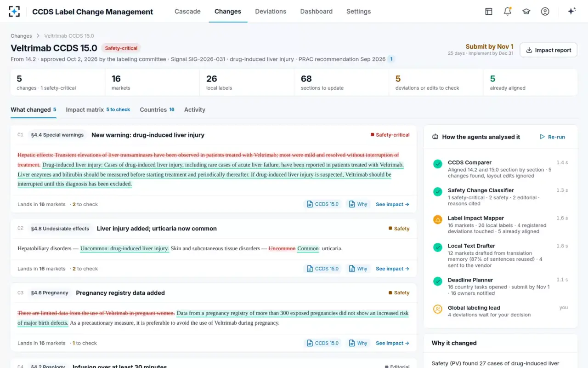Open CCDS 15.0 document for liver injury warning
The height and width of the screenshot is (368, 588).
click(x=323, y=204)
